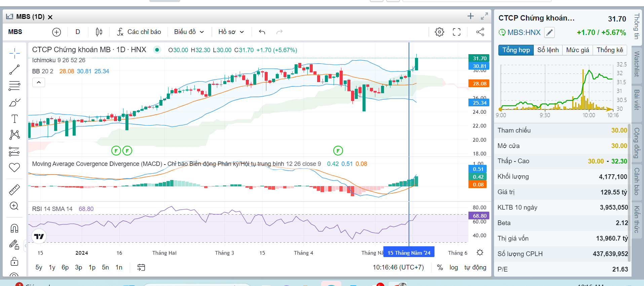Screen dimensions: 644x286
Task: Select the 5y time range
Action: pos(39,267)
